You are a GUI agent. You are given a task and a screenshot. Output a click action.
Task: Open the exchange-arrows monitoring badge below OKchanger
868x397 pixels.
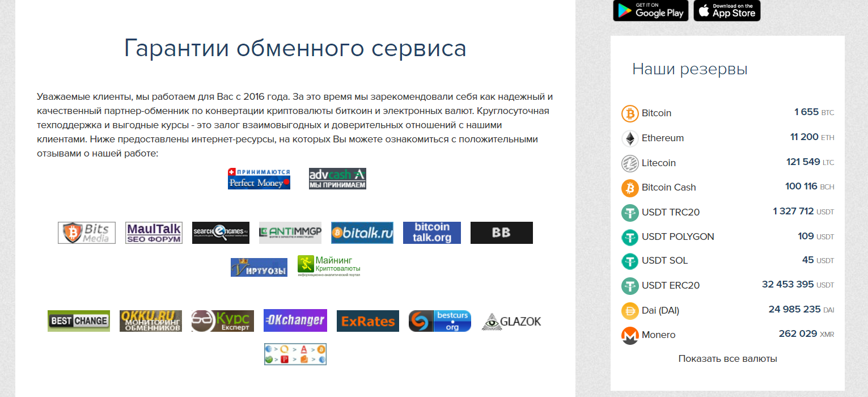(295, 354)
